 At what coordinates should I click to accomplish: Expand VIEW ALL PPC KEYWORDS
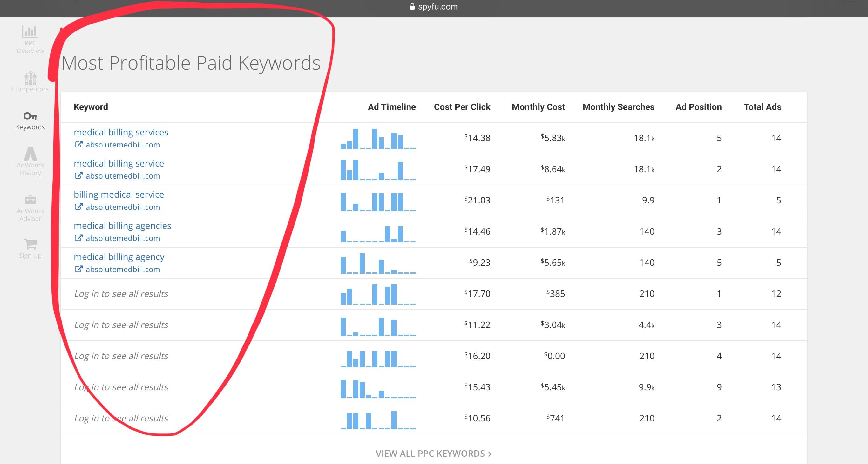[x=433, y=454]
